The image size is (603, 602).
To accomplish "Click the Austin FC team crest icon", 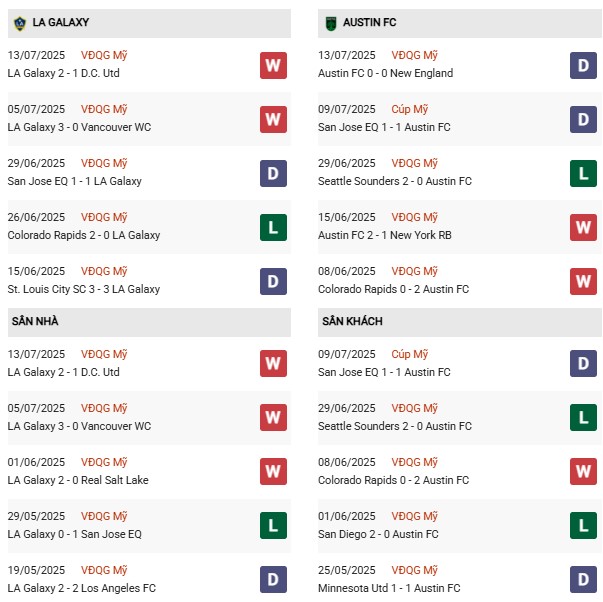I will 329,22.
